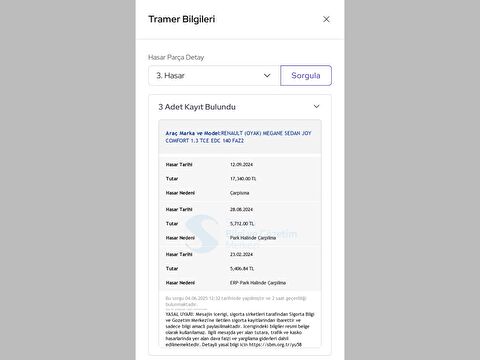Click the Tramer Bilgileri title text
This screenshot has height=360, width=480.
[x=182, y=19]
